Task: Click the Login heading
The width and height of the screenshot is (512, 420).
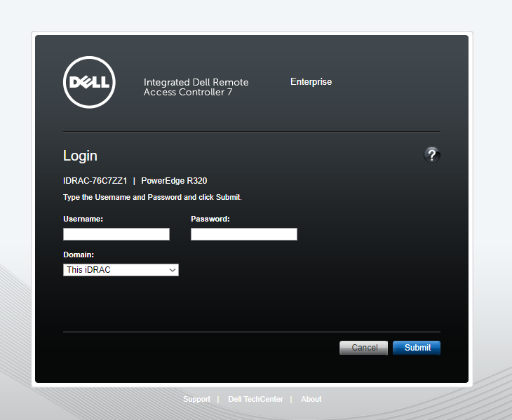Action: pyautogui.click(x=80, y=156)
